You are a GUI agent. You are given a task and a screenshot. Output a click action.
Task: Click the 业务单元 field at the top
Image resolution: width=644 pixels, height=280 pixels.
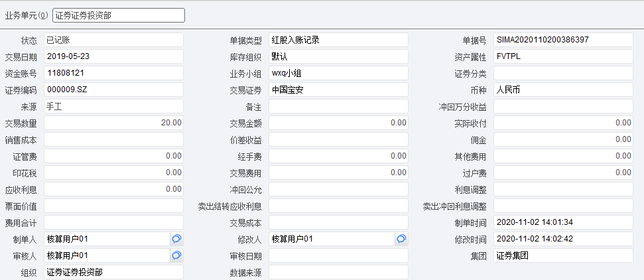click(118, 15)
